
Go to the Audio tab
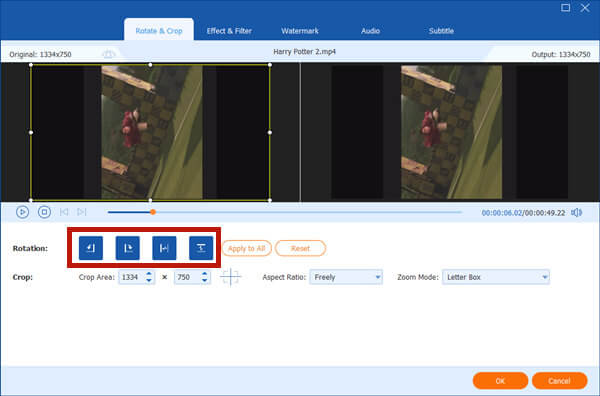click(x=370, y=31)
